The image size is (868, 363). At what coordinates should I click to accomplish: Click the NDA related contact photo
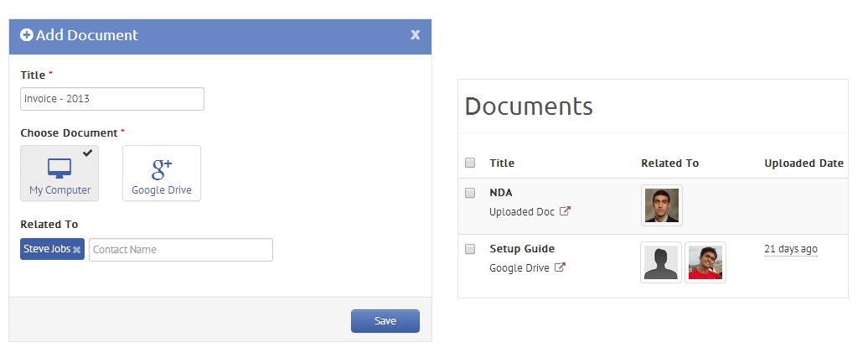[x=662, y=205]
